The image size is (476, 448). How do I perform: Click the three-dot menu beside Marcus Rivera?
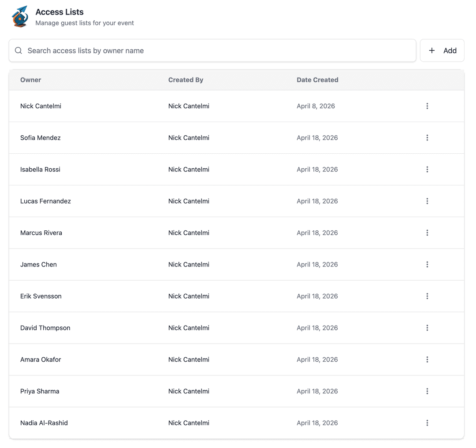pos(427,233)
